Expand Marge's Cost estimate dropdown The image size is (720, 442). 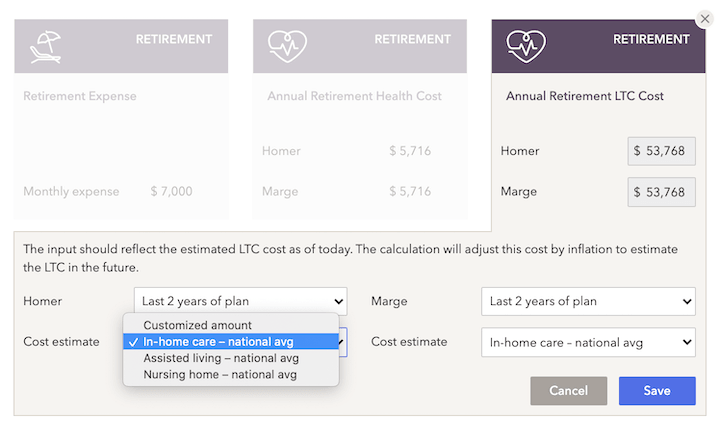click(588, 342)
